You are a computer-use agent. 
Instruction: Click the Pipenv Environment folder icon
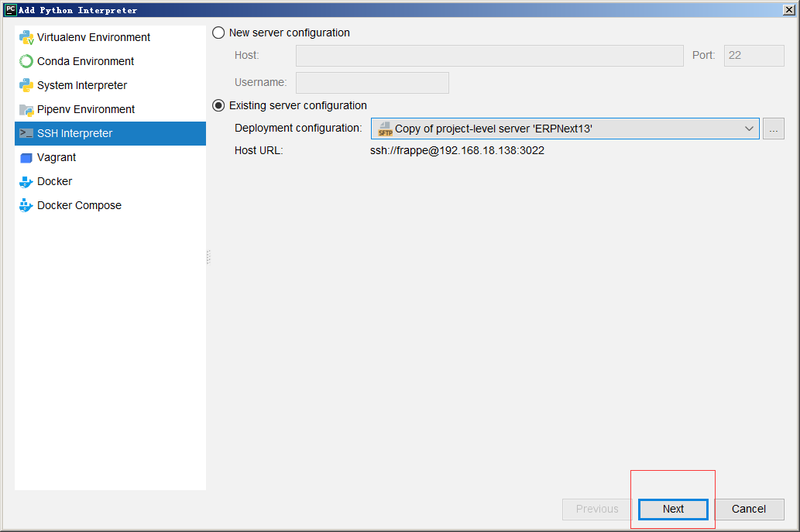point(26,110)
